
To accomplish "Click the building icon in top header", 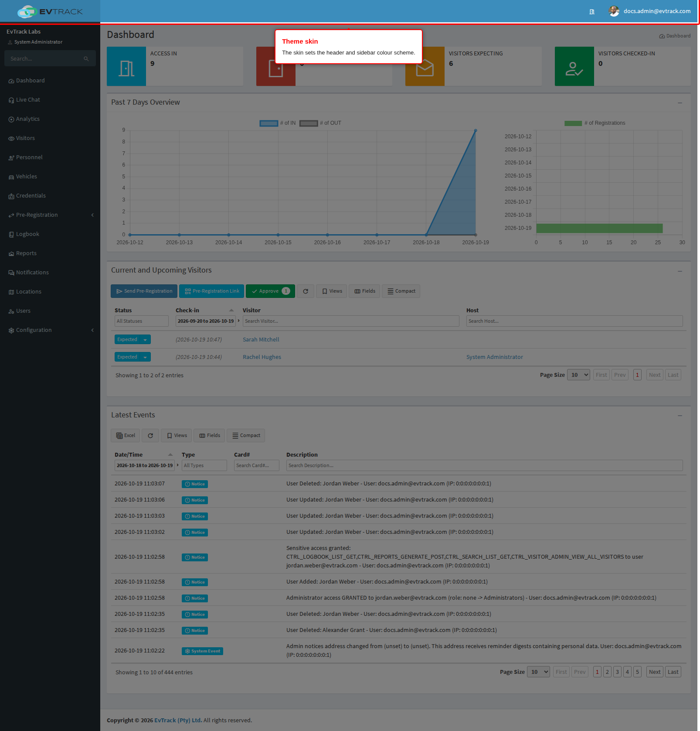I will [591, 12].
